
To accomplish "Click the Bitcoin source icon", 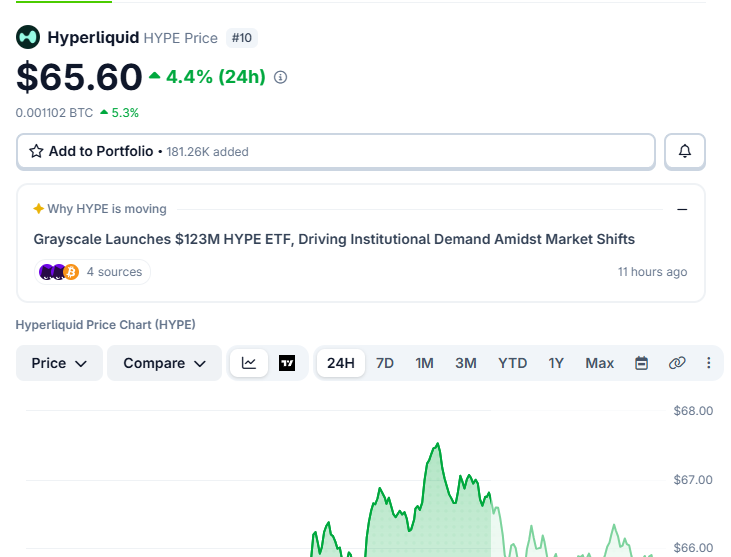I will point(71,272).
